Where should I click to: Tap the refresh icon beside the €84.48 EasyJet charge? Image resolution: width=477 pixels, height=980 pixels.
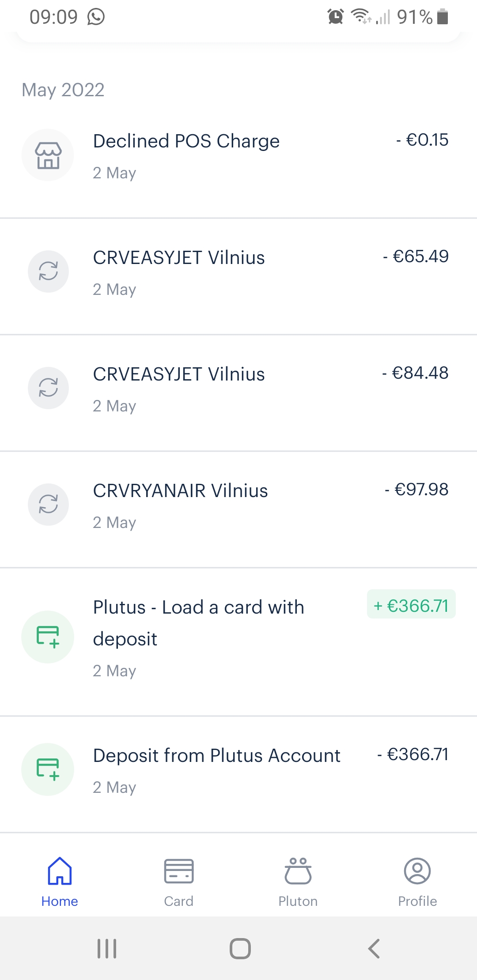pyautogui.click(x=48, y=388)
